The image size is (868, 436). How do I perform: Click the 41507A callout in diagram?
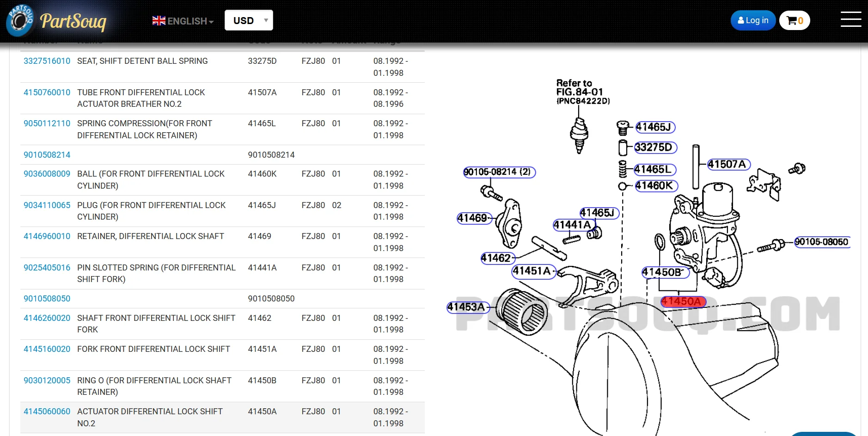727,164
